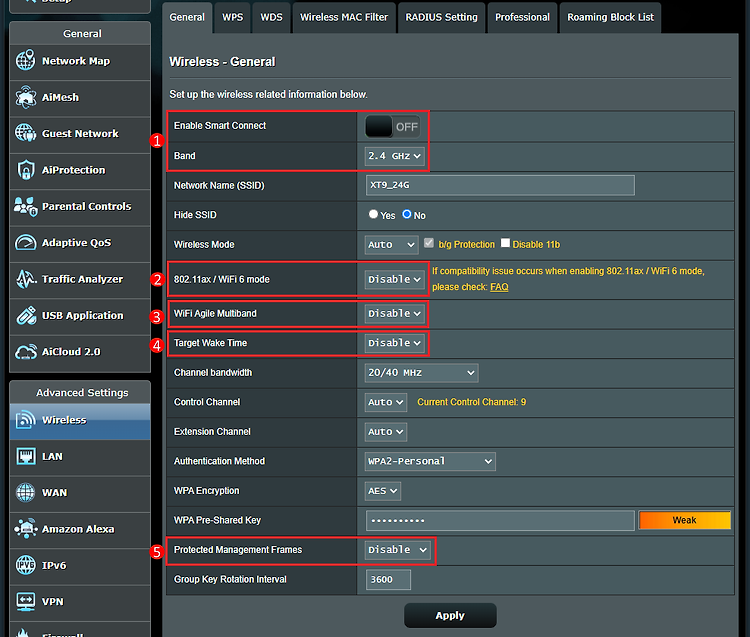Open Wireless Mode Auto dropdown
The image size is (750, 637).
(x=391, y=245)
